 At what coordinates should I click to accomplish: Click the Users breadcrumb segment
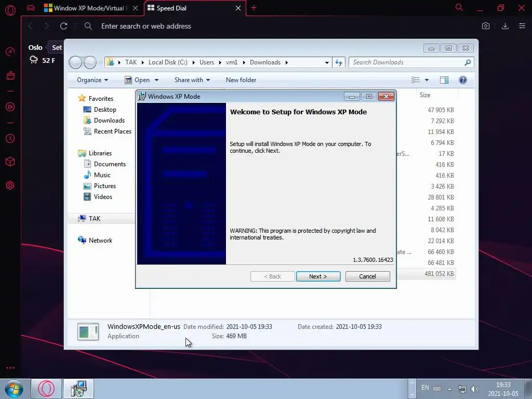(x=207, y=62)
